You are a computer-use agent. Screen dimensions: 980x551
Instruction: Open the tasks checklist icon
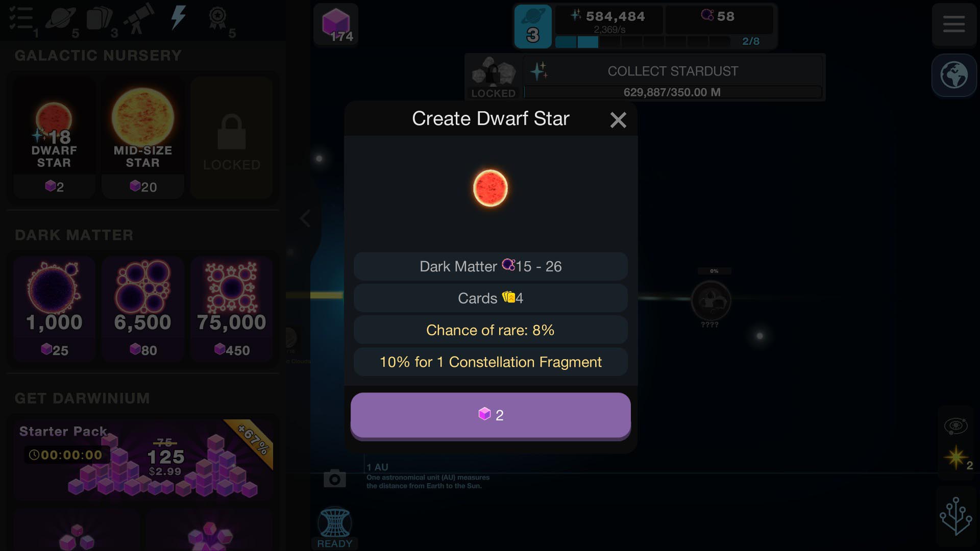[21, 18]
